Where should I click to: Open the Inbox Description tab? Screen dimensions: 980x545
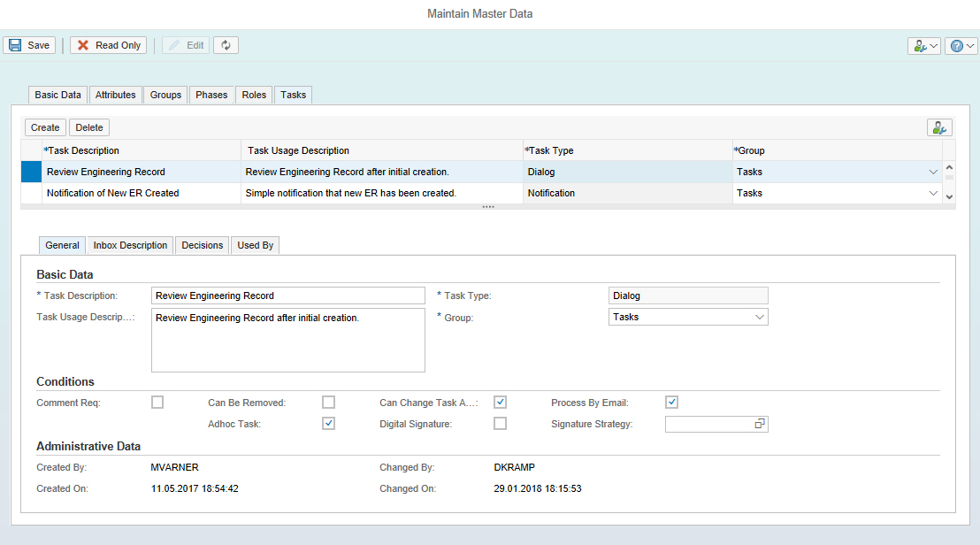(130, 245)
